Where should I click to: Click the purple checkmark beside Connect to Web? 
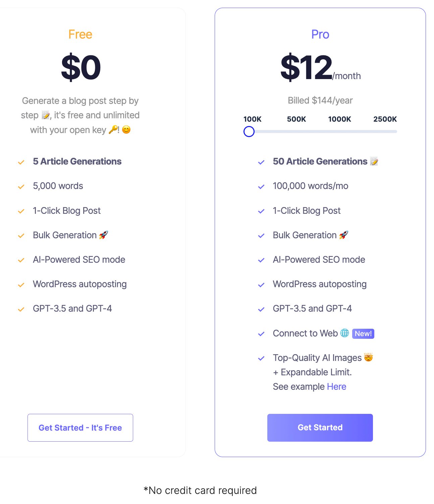[261, 334]
